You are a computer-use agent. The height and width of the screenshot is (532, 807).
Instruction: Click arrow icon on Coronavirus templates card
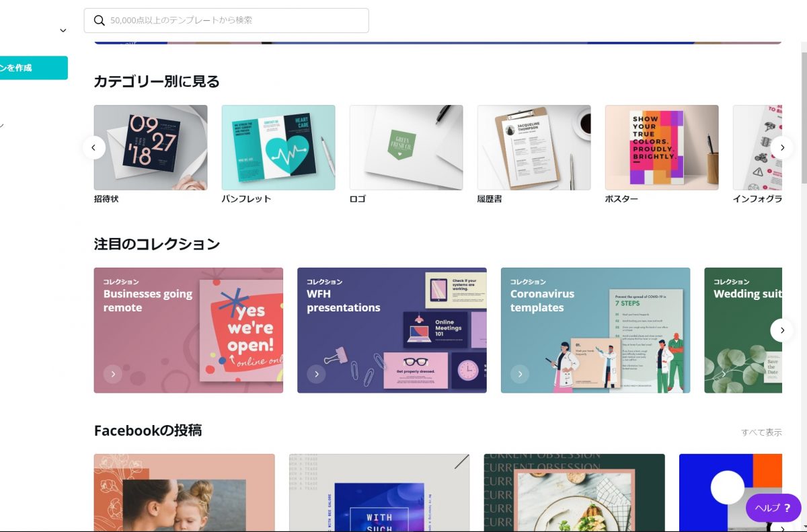tap(520, 374)
